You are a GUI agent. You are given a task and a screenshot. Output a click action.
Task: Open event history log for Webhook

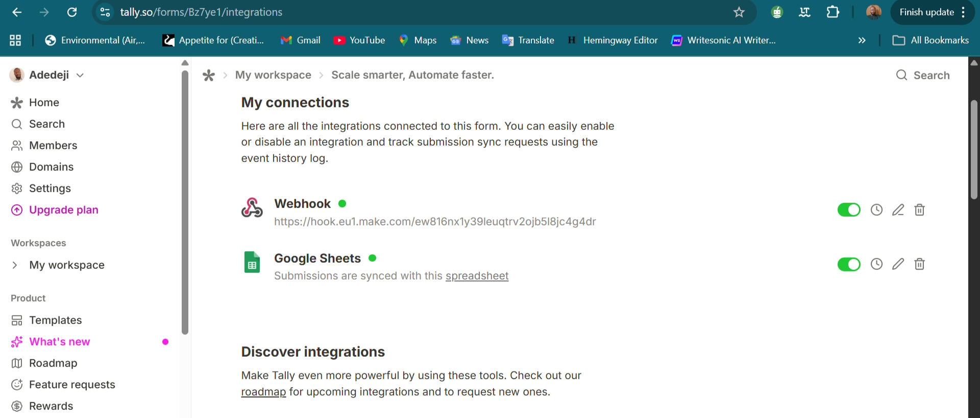[x=876, y=210]
